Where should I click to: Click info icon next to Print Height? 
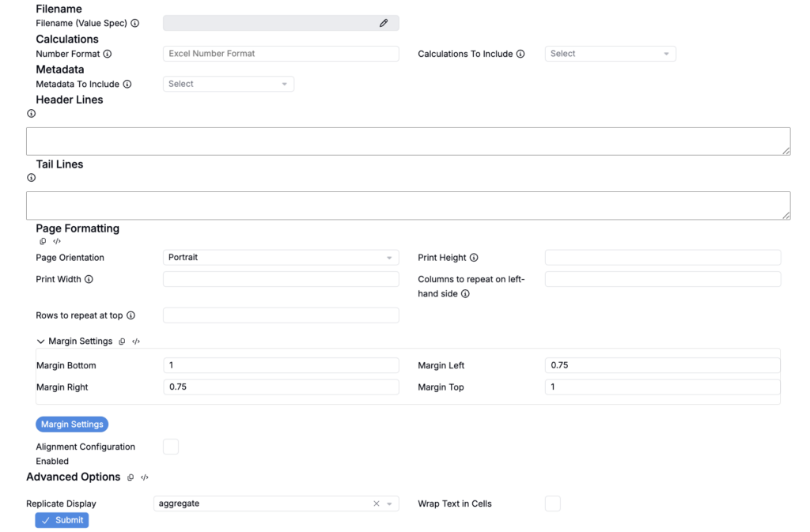coord(474,258)
